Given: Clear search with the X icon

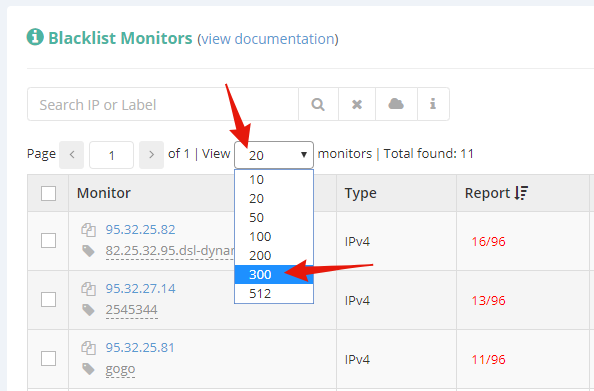Looking at the screenshot, I should pyautogui.click(x=357, y=104).
